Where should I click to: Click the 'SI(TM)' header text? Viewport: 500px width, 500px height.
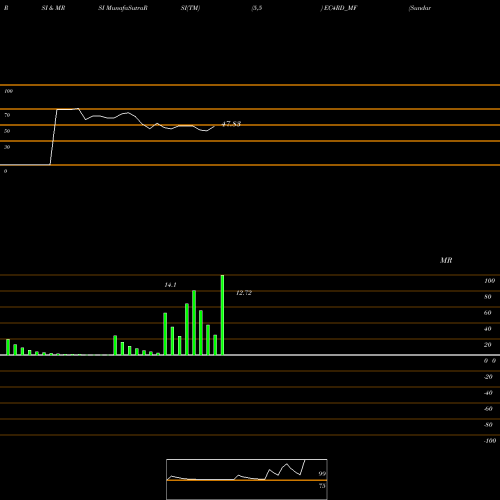pos(190,8)
